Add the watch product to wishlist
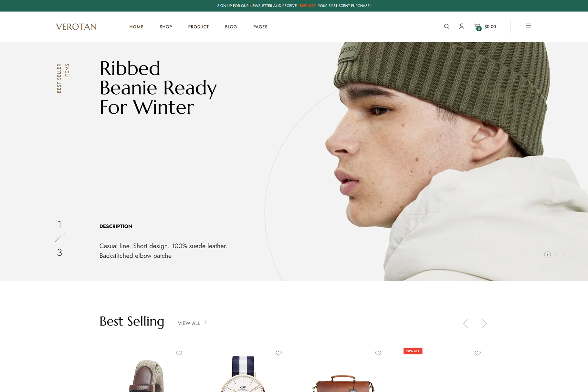The height and width of the screenshot is (392, 588). [x=278, y=353]
